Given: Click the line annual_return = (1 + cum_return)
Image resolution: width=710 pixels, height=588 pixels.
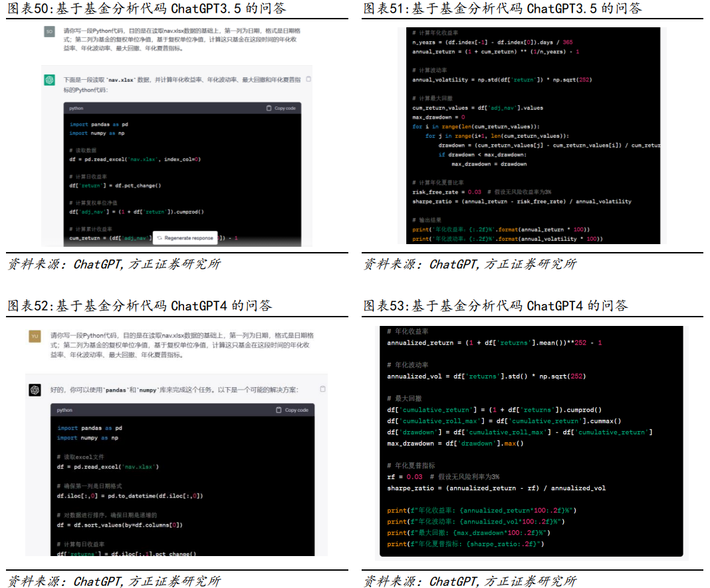Looking at the screenshot, I should point(496,52).
